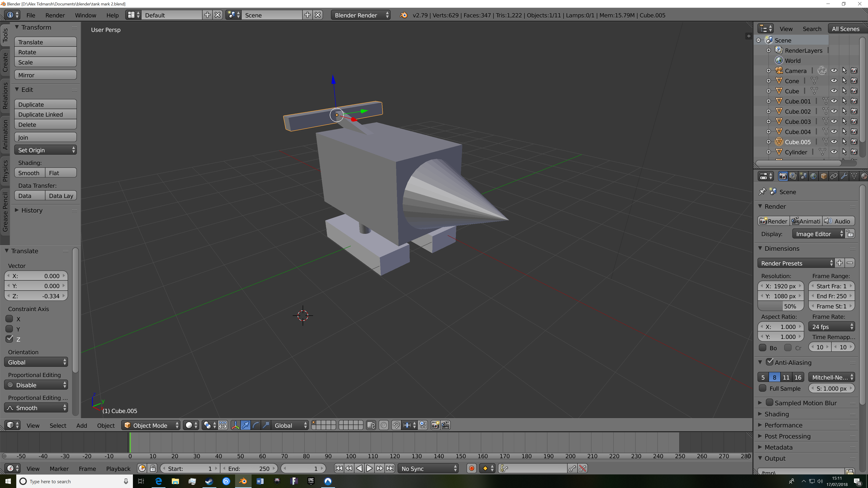868x488 pixels.
Task: Toggle automatic keyframe record button
Action: click(x=472, y=469)
